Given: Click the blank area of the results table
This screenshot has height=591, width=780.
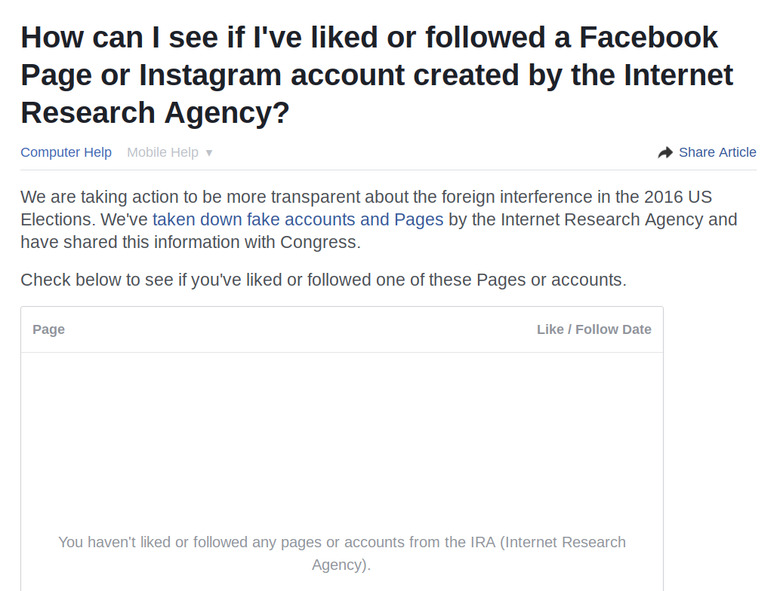Looking at the screenshot, I should [341, 440].
